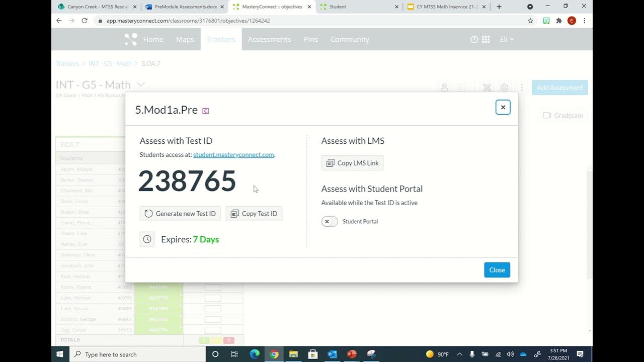Viewport: 644px width, 362px height.
Task: Open File Explorer from taskbar
Action: (293, 354)
